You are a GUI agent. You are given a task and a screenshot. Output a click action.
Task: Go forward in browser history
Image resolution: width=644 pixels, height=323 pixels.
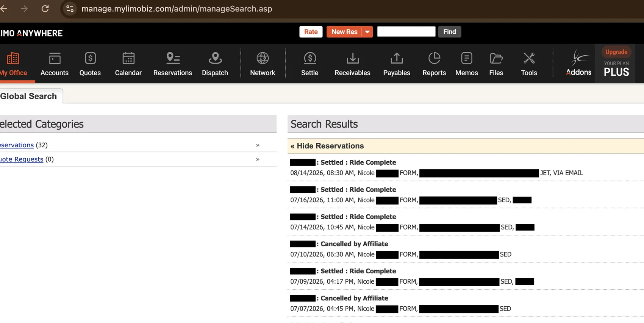pos(24,9)
